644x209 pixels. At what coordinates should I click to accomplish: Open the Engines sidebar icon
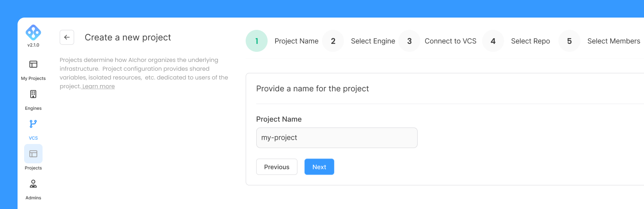33,94
